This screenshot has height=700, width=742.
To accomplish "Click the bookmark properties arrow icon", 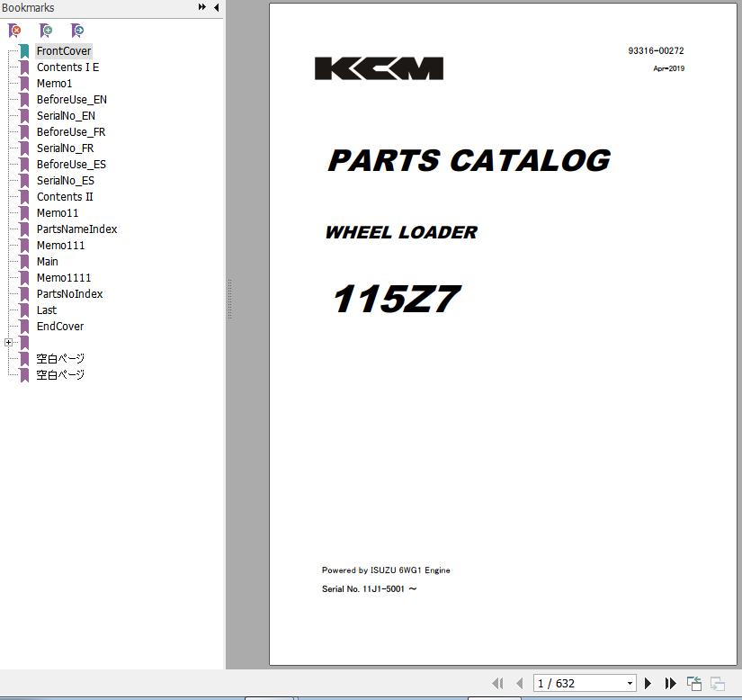I will tap(77, 31).
